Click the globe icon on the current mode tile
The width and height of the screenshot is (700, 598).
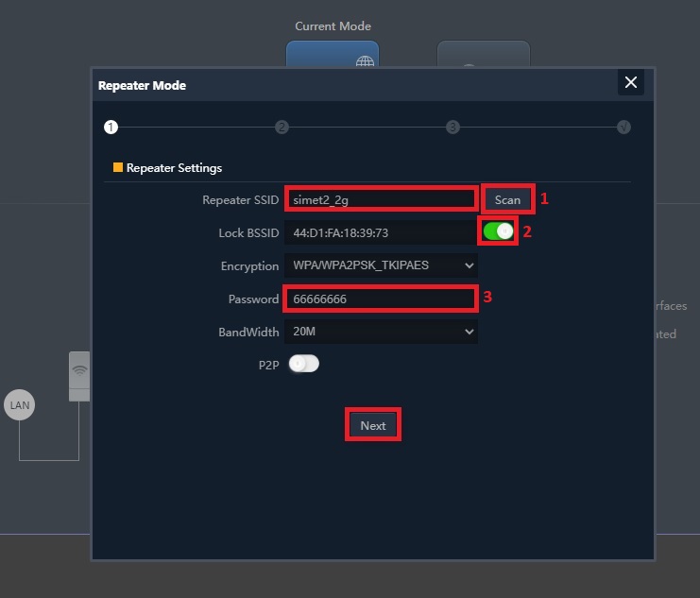click(x=365, y=62)
